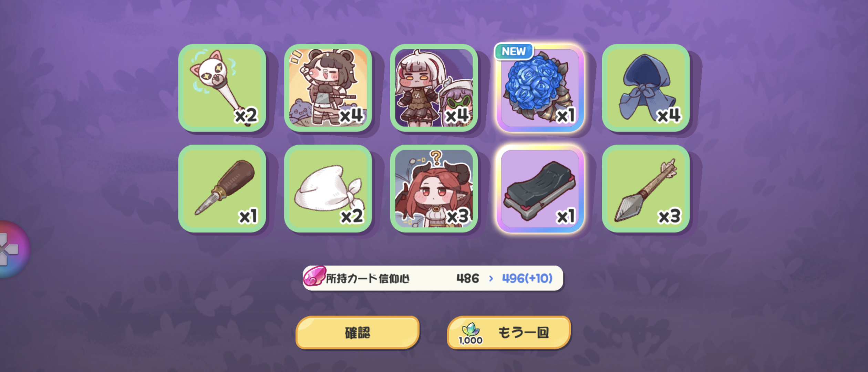Tap the x3 count on arrow card

click(x=669, y=216)
